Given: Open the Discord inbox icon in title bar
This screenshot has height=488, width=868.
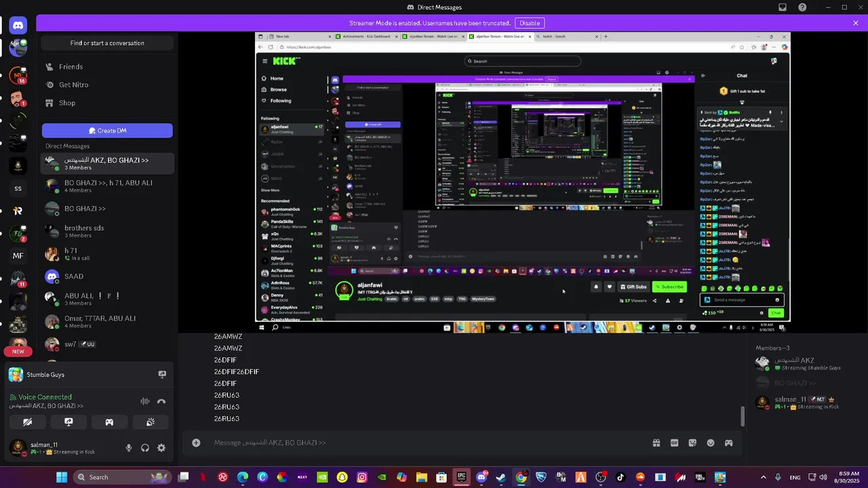Looking at the screenshot, I should click(783, 7).
